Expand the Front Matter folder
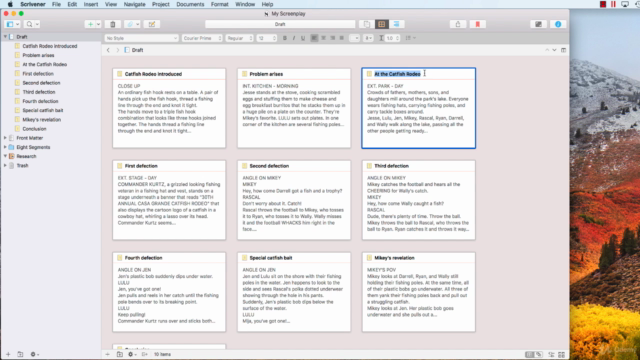640x360 pixels. point(5,138)
